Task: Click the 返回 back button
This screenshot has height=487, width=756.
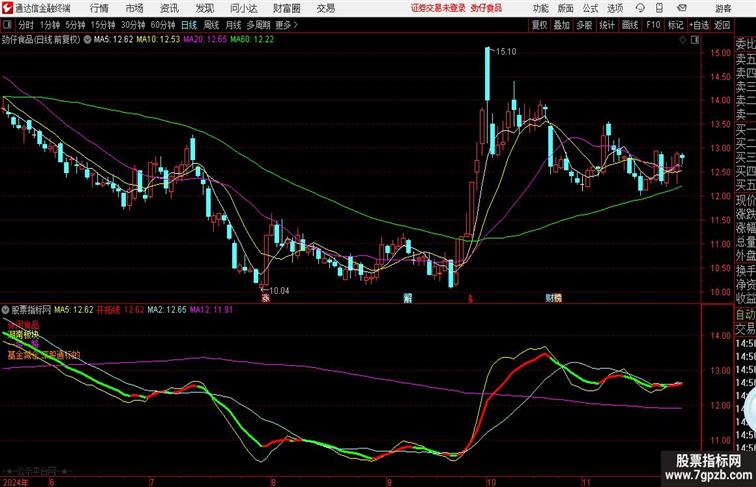Action: [722, 25]
